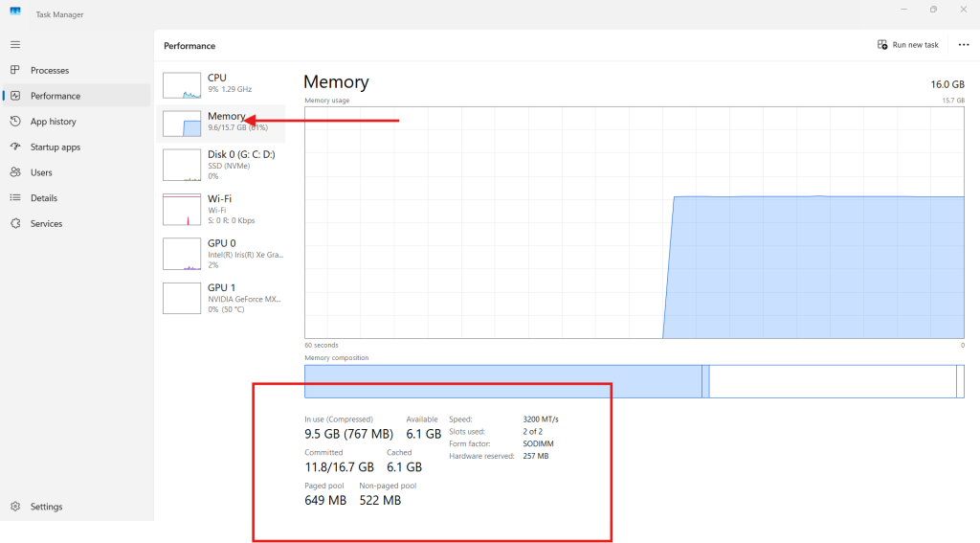
Task: Go to the Processes page
Action: click(50, 70)
